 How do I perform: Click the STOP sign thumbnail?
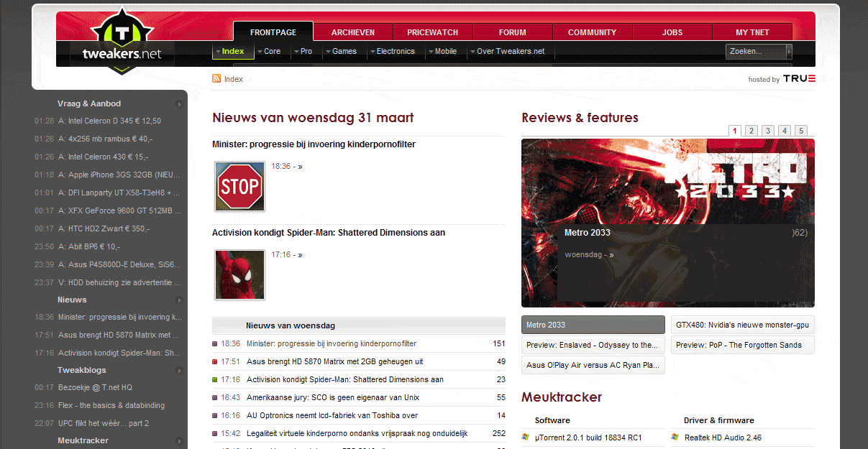pos(239,186)
